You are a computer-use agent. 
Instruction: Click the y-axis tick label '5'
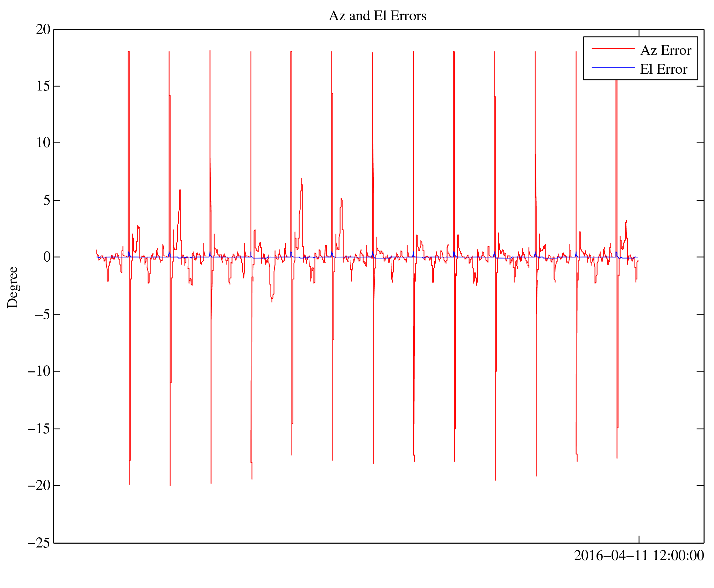[x=47, y=201]
